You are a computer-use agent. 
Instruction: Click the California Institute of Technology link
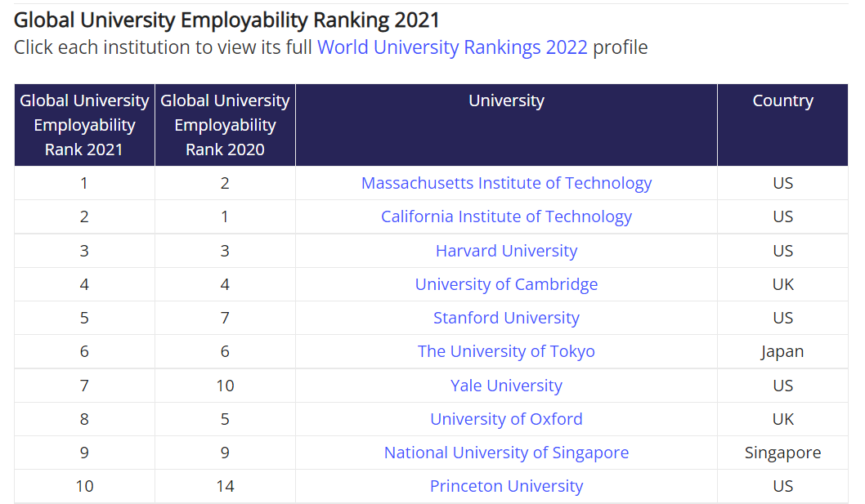[x=506, y=216]
